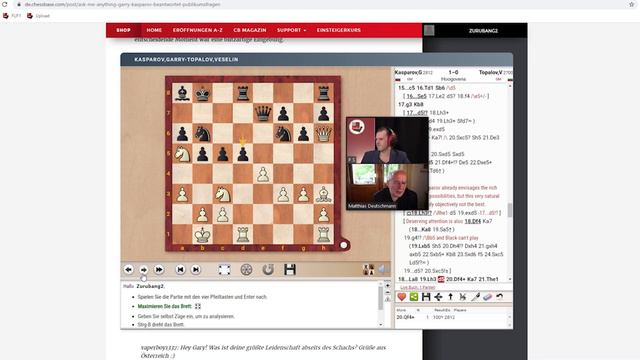Click Maximieren Sie das Brett link
The height and width of the screenshot is (360, 640).
click(x=165, y=306)
